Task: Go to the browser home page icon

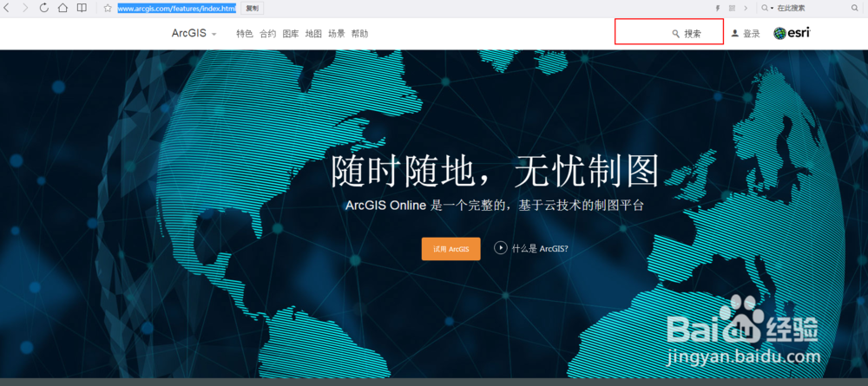Action: pyautogui.click(x=62, y=8)
